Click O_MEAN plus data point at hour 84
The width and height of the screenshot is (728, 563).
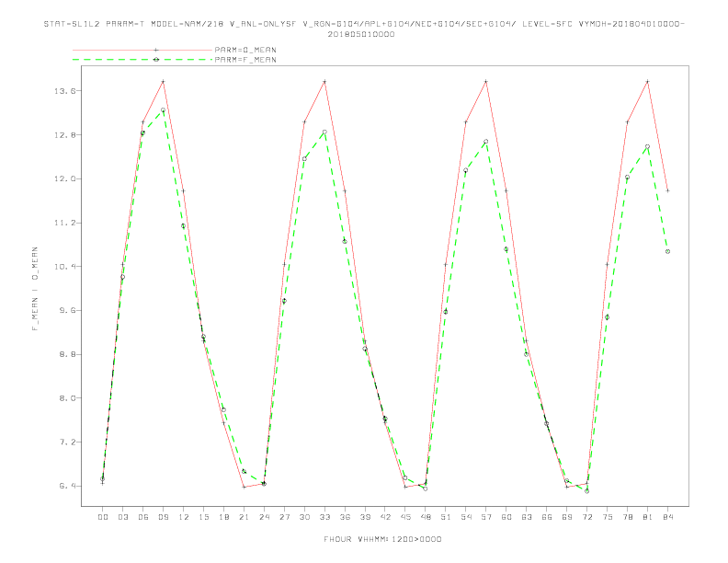click(667, 190)
